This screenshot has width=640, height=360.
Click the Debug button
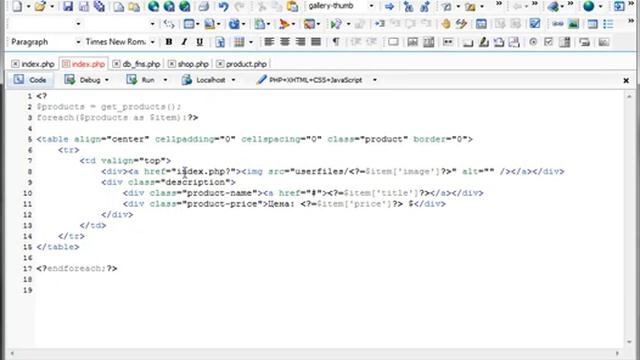tap(83, 80)
